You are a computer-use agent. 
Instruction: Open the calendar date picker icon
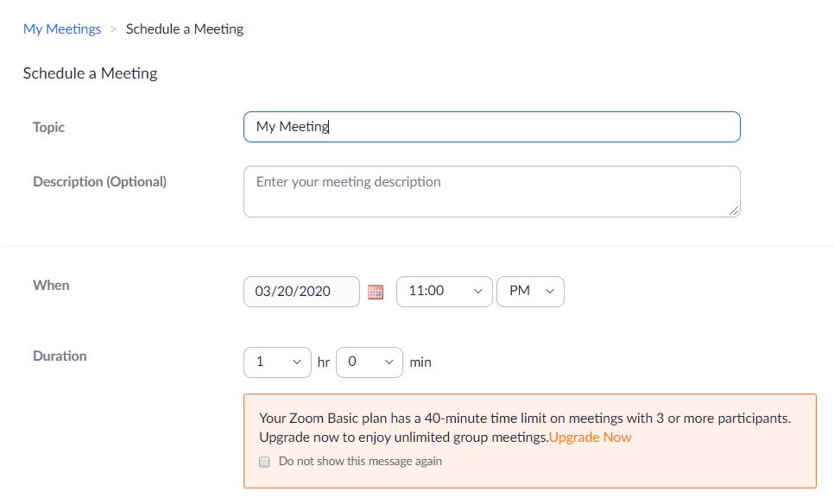376,292
